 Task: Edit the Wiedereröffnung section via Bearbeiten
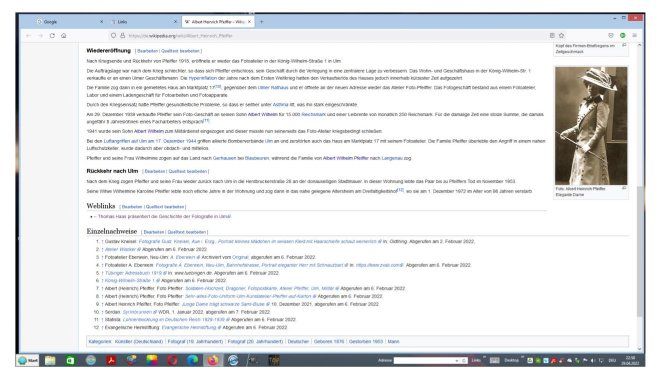pyautogui.click(x=148, y=51)
